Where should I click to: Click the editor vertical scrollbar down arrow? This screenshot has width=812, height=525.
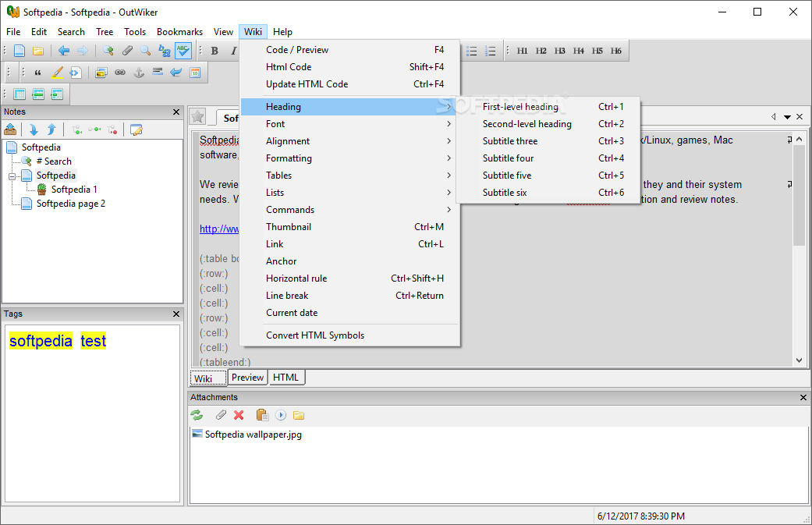click(x=799, y=360)
